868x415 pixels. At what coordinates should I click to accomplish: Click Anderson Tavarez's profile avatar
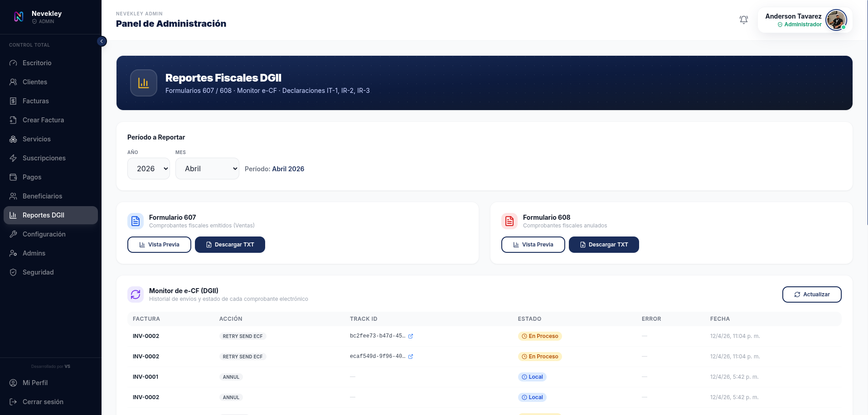[x=836, y=20]
